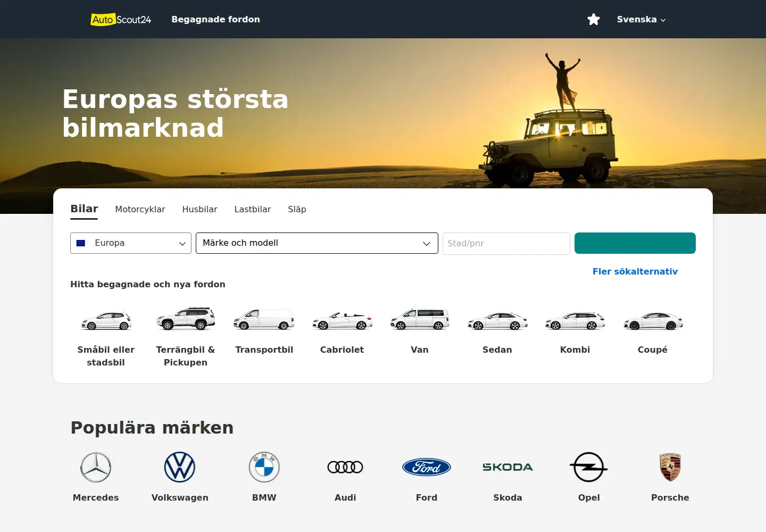Click the teal search button
Image resolution: width=766 pixels, height=532 pixels.
point(635,243)
